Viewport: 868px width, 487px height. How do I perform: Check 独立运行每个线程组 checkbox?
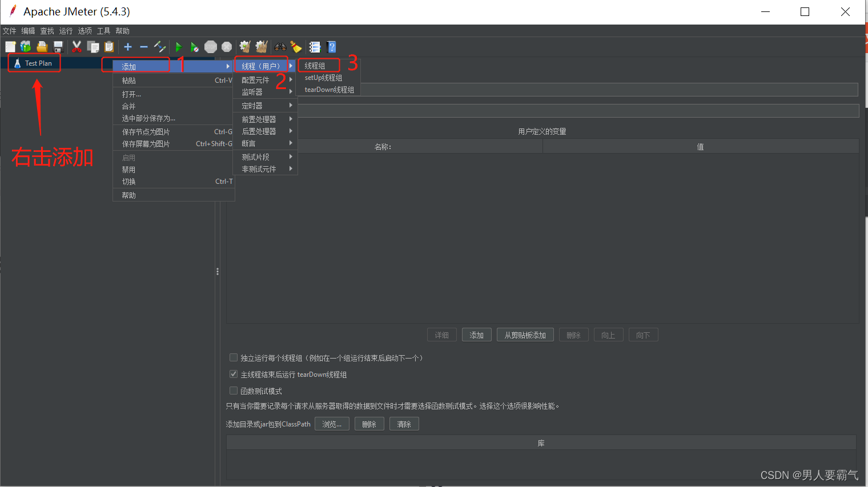(x=233, y=357)
